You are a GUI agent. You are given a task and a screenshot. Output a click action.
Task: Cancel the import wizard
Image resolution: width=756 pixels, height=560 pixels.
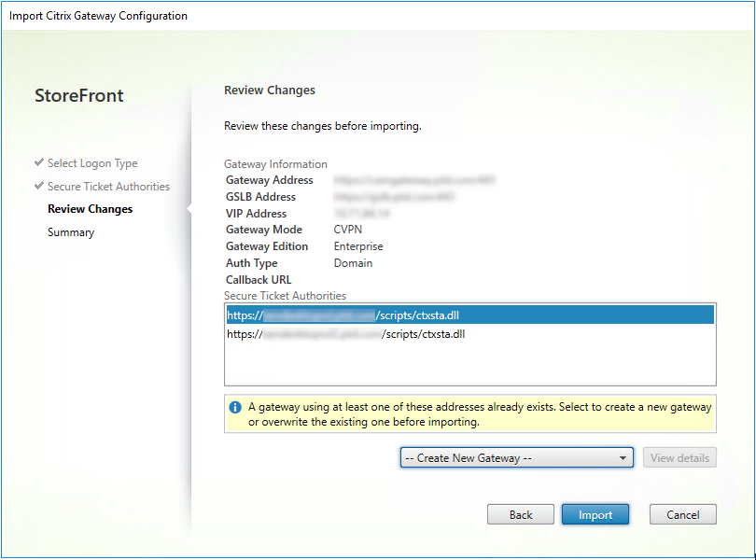(x=682, y=514)
